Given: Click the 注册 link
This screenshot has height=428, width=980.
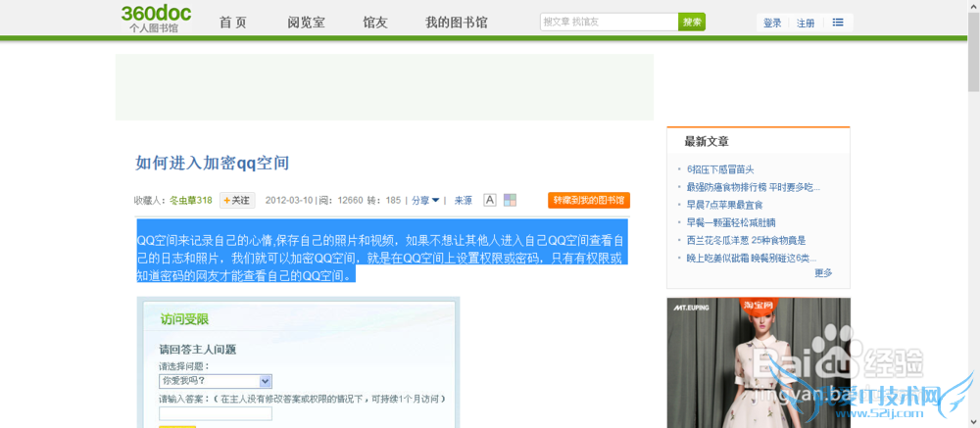Looking at the screenshot, I should coord(806,24).
